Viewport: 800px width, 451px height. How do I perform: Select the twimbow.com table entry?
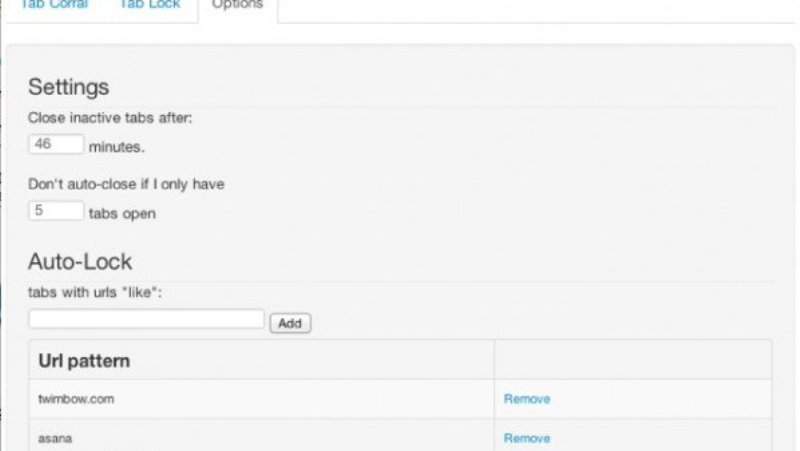(x=76, y=399)
